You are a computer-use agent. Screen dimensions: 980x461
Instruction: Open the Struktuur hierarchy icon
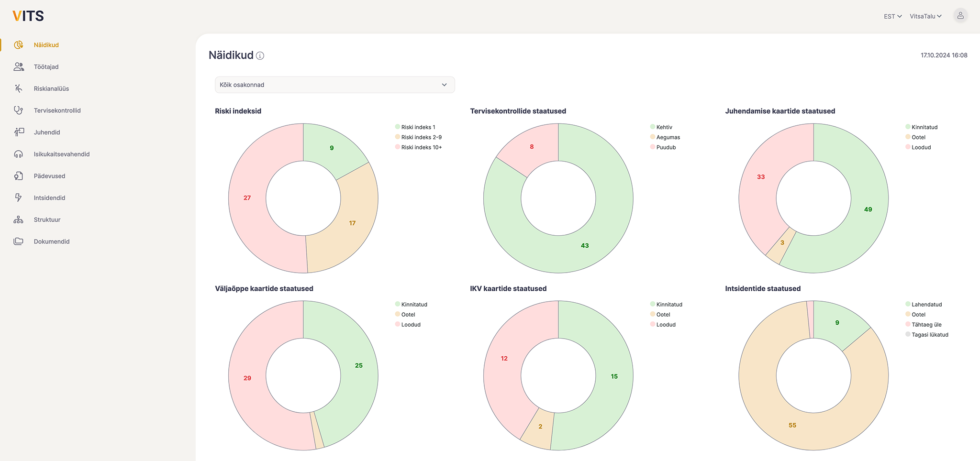point(19,220)
